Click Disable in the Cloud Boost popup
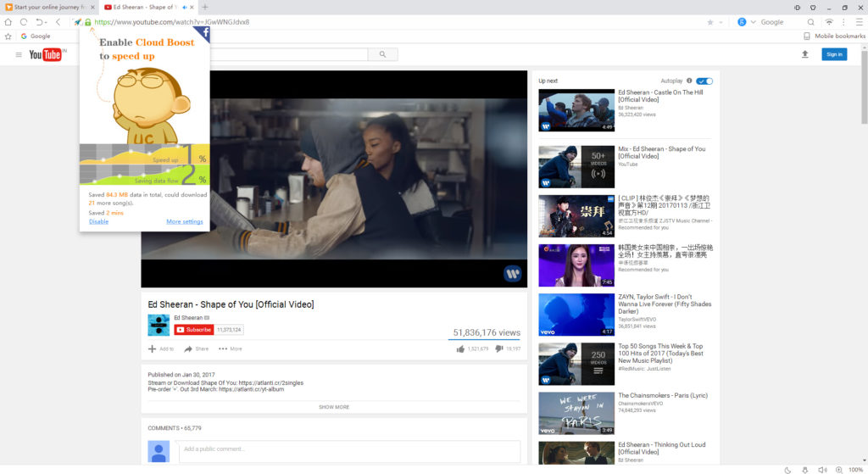868x474 pixels. [98, 221]
